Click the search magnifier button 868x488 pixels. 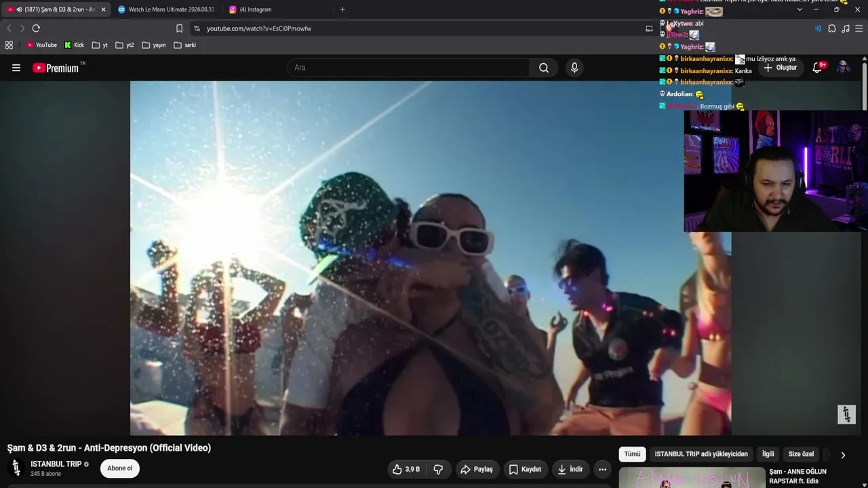(x=544, y=68)
